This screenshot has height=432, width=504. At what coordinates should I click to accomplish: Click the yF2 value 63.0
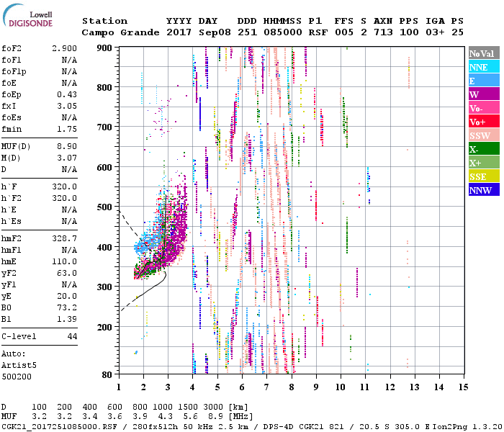(x=67, y=273)
